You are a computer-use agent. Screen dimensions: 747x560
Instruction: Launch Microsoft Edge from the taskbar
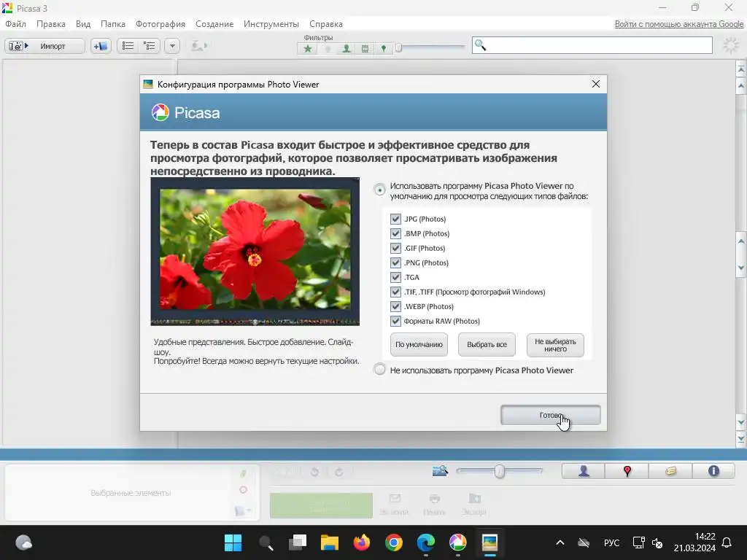pos(426,542)
